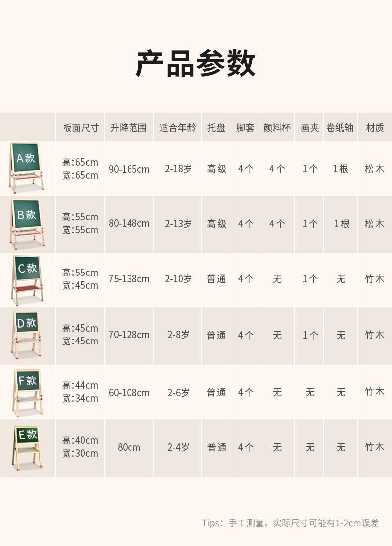The width and height of the screenshot is (392, 546).
Task: Select the 松木 material cell for A款
Action: click(375, 169)
